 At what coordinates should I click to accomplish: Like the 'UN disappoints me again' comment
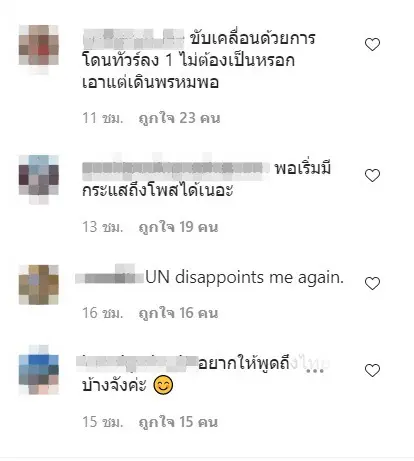[x=372, y=283]
